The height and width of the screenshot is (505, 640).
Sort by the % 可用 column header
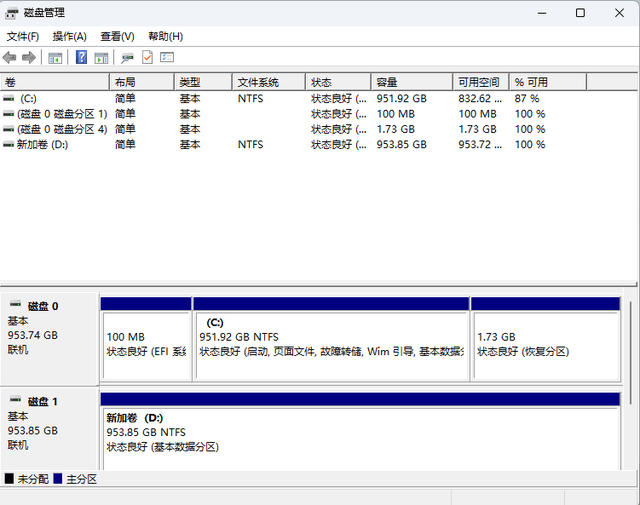click(x=548, y=82)
